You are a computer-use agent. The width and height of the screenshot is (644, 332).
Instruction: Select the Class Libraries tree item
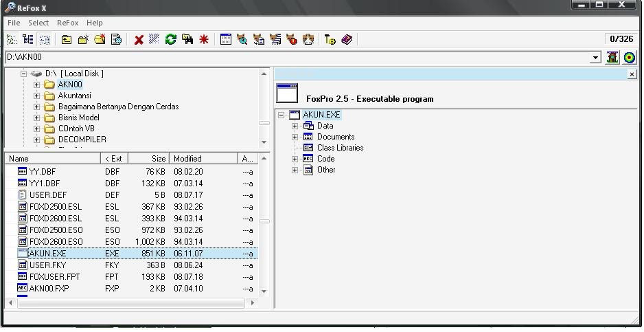[340, 148]
